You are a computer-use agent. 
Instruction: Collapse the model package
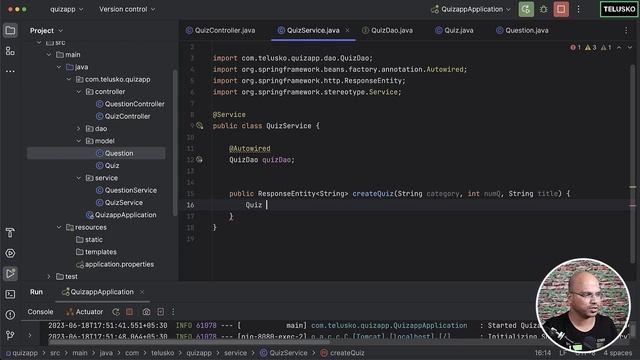point(79,141)
